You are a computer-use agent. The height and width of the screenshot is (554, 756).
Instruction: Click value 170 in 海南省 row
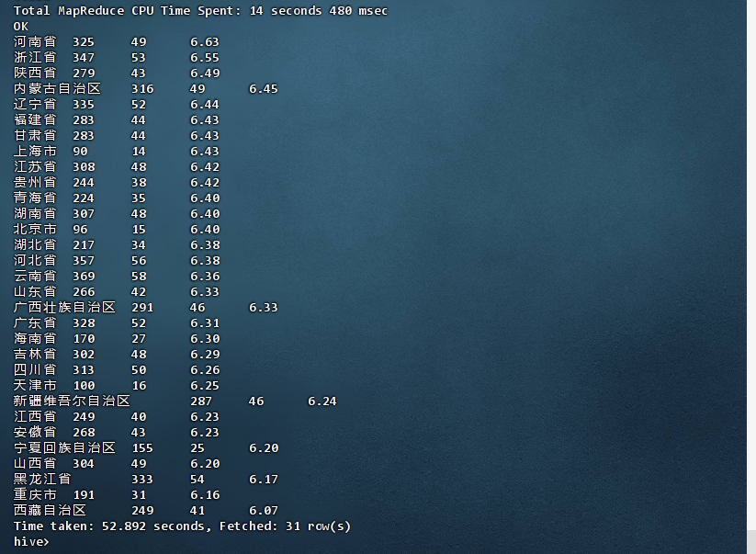[84, 338]
